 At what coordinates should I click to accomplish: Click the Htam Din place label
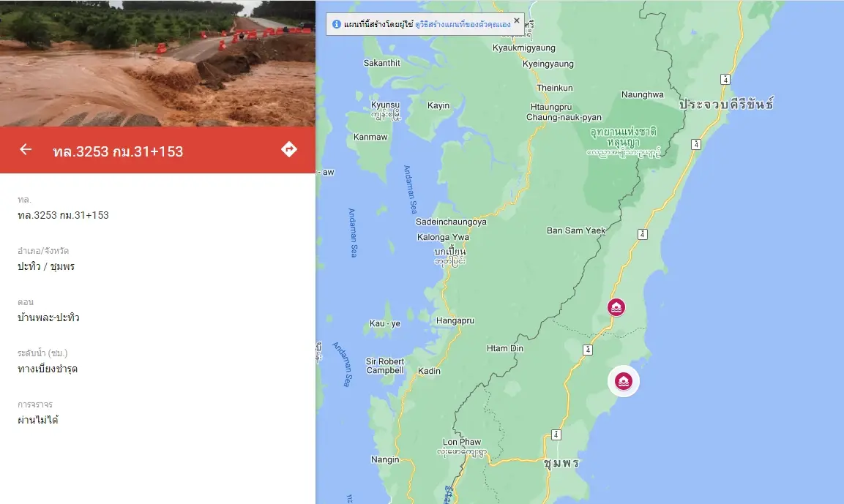click(x=505, y=348)
